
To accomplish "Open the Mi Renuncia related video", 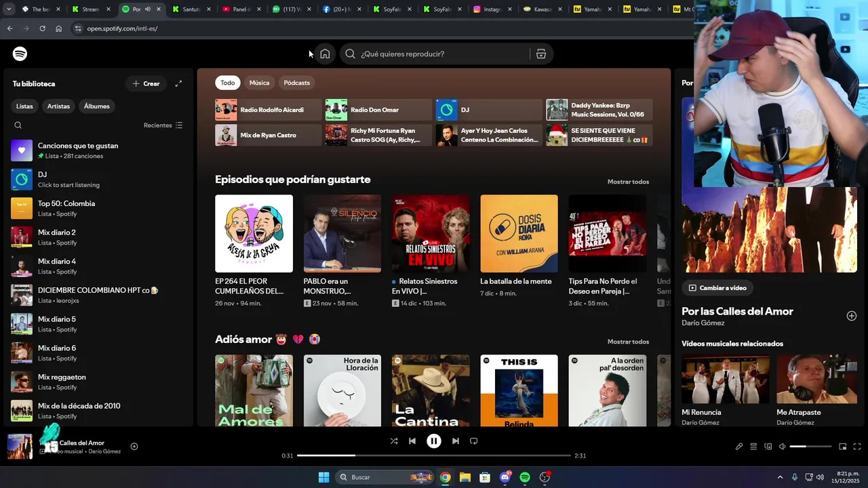I will coord(726,379).
